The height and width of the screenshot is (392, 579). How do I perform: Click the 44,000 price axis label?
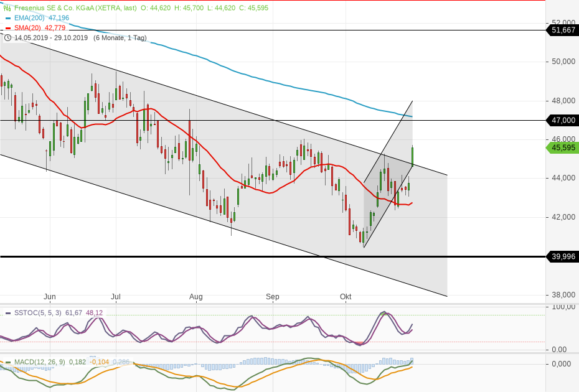coord(563,178)
